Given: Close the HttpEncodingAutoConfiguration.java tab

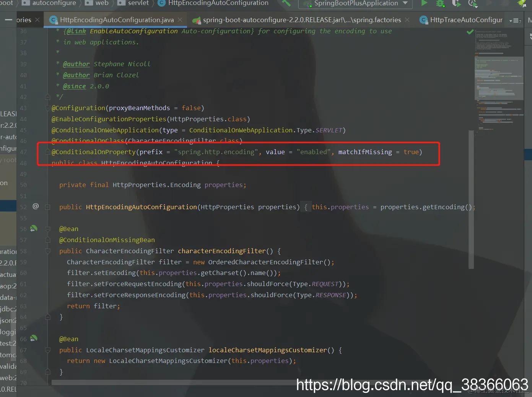Looking at the screenshot, I should click(x=180, y=20).
